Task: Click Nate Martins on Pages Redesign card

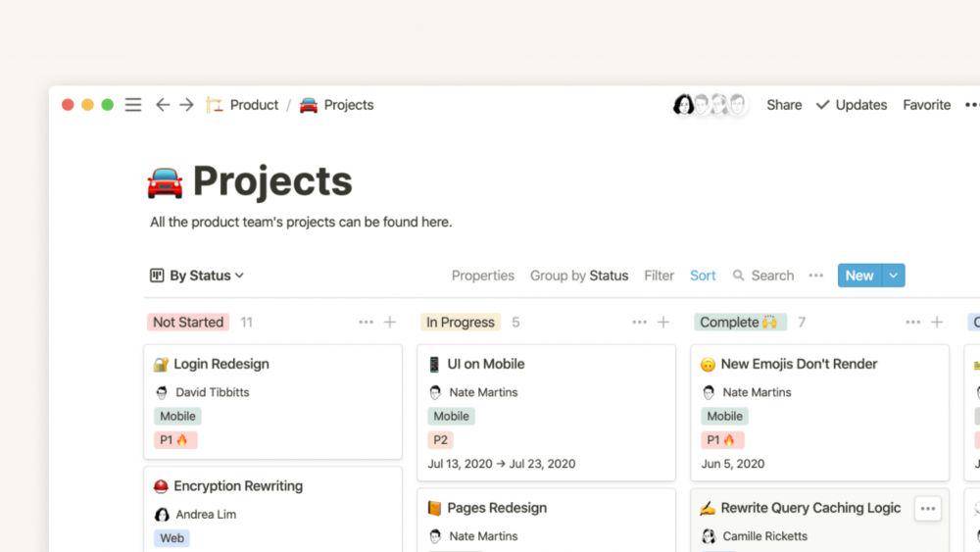Action: coord(473,535)
